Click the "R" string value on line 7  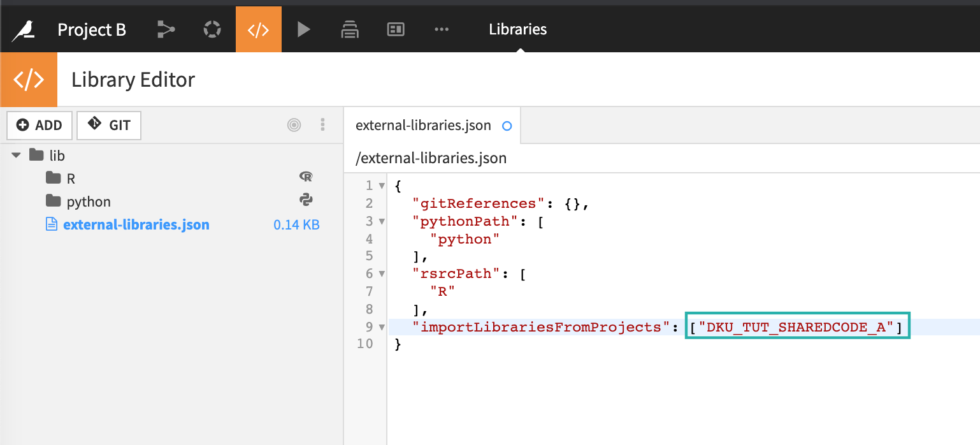click(x=443, y=291)
